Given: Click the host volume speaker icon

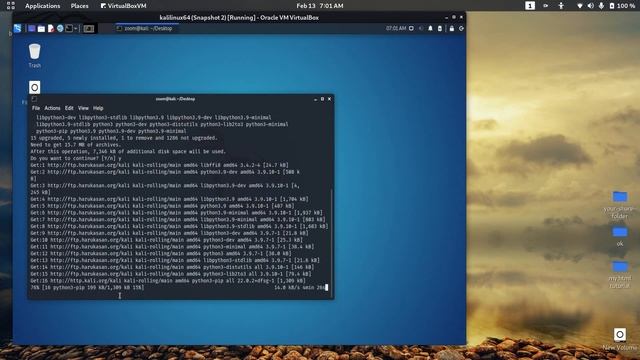Looking at the screenshot, I should (590, 6).
